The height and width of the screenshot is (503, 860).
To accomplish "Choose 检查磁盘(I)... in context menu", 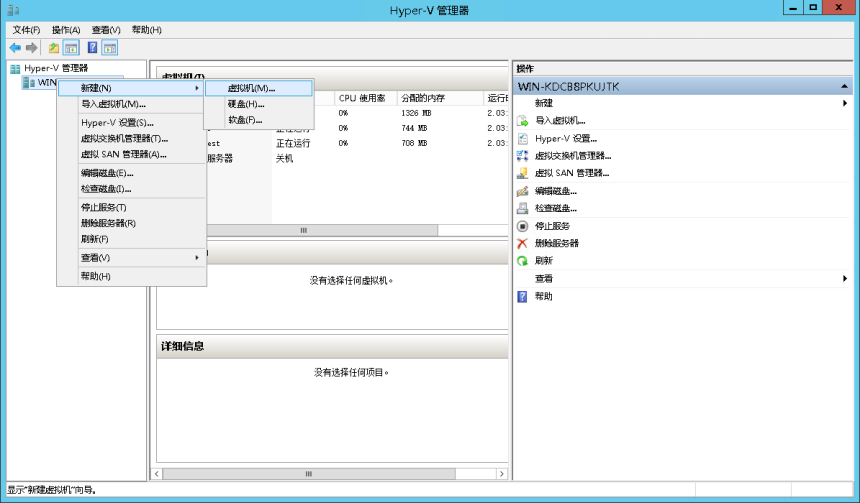I will [x=132, y=189].
